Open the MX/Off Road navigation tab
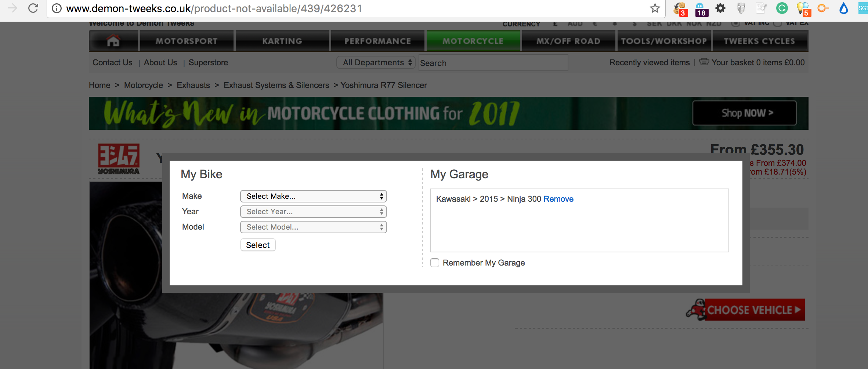This screenshot has height=369, width=868. tap(568, 41)
